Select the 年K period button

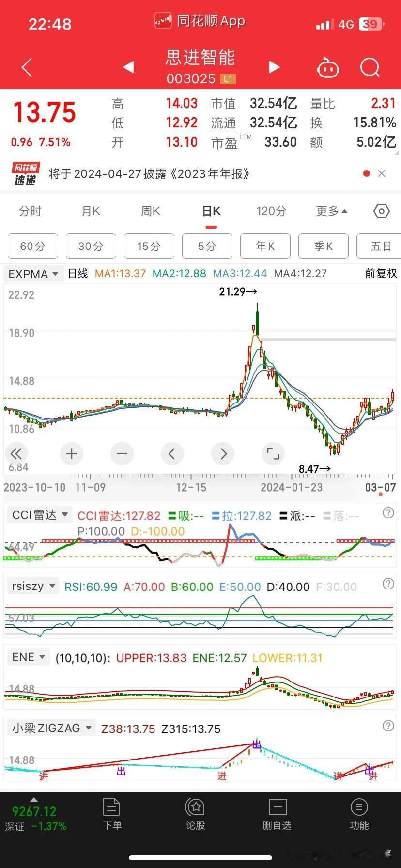(x=265, y=246)
